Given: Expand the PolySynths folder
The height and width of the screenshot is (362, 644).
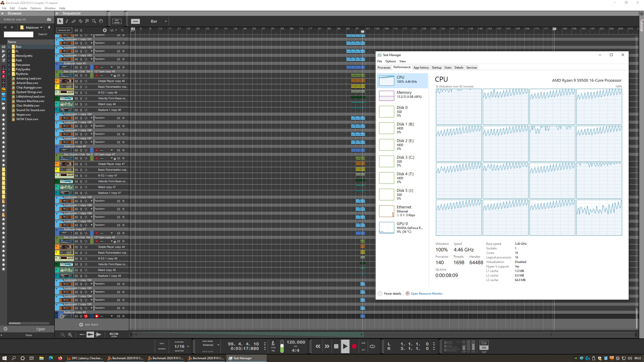Looking at the screenshot, I should [9, 69].
